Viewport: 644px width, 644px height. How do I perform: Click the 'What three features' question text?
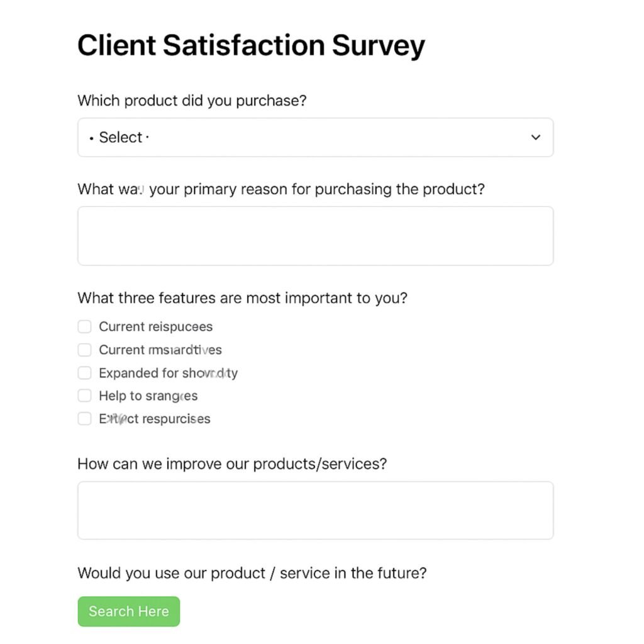coord(241,297)
